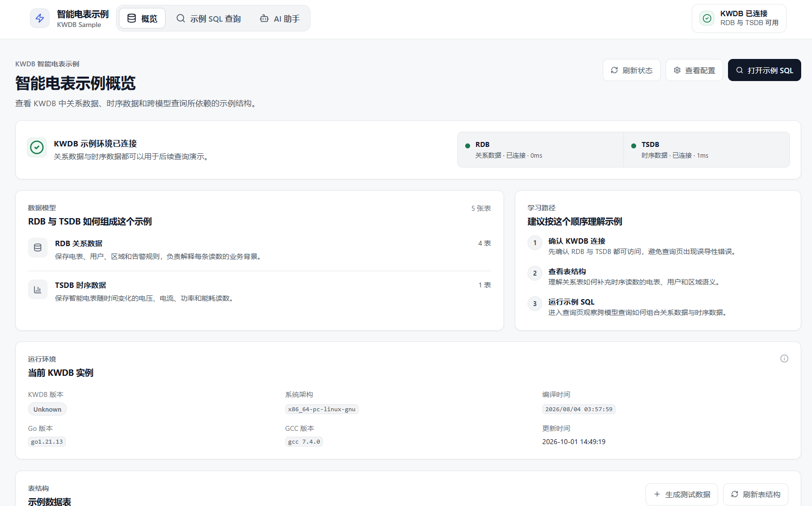Screen dimensions: 812x506
Task: Click the Unknown version badge
Action: tap(47, 409)
